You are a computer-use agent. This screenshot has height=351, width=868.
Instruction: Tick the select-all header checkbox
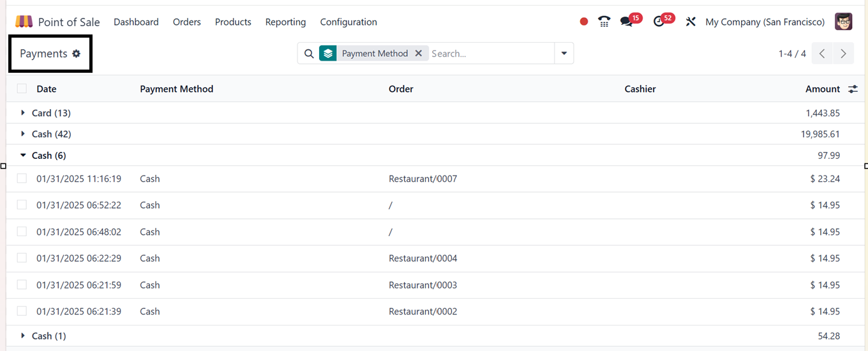coord(22,89)
